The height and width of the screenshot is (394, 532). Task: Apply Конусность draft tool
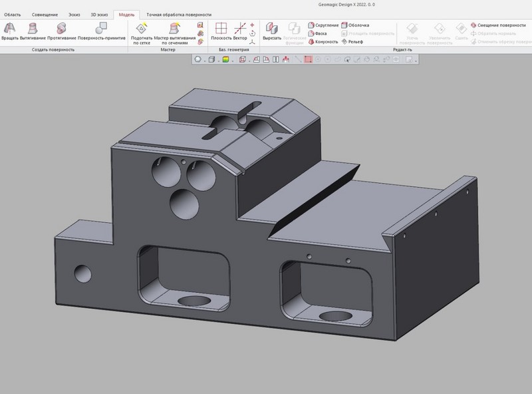tap(323, 42)
